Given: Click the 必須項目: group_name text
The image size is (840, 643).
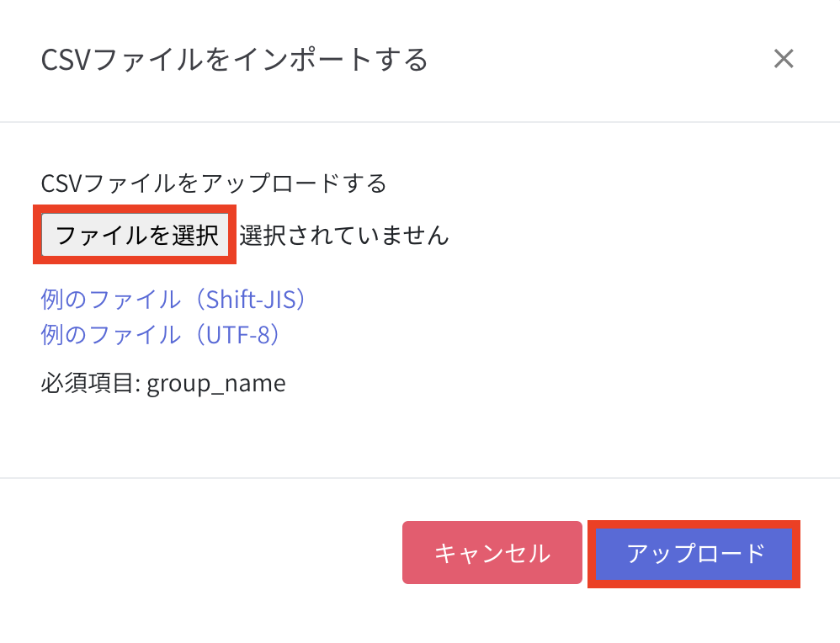Looking at the screenshot, I should coord(163,384).
